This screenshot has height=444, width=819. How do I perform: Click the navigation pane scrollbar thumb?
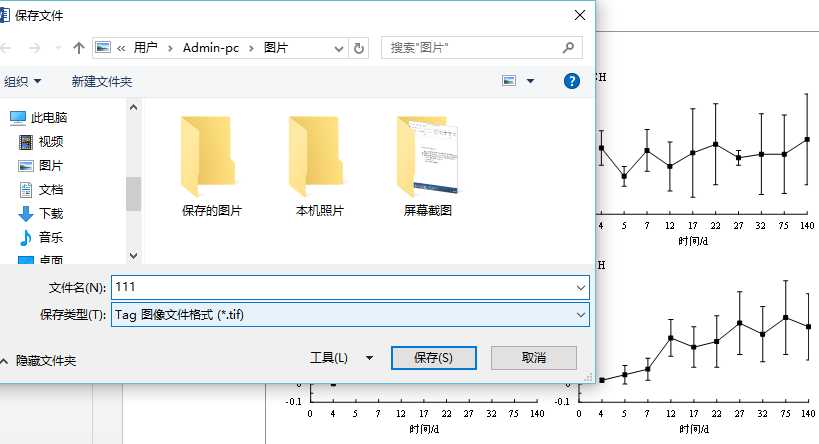coord(134,194)
